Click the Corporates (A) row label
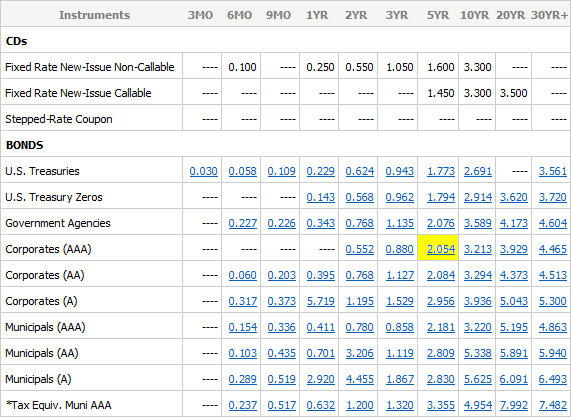This screenshot has width=571, height=417. 41,301
